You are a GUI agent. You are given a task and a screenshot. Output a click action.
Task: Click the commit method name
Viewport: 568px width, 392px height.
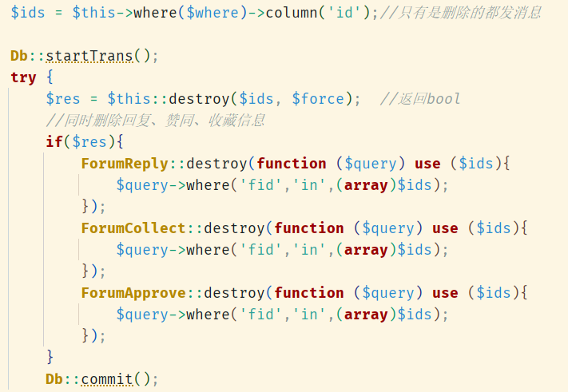click(107, 379)
